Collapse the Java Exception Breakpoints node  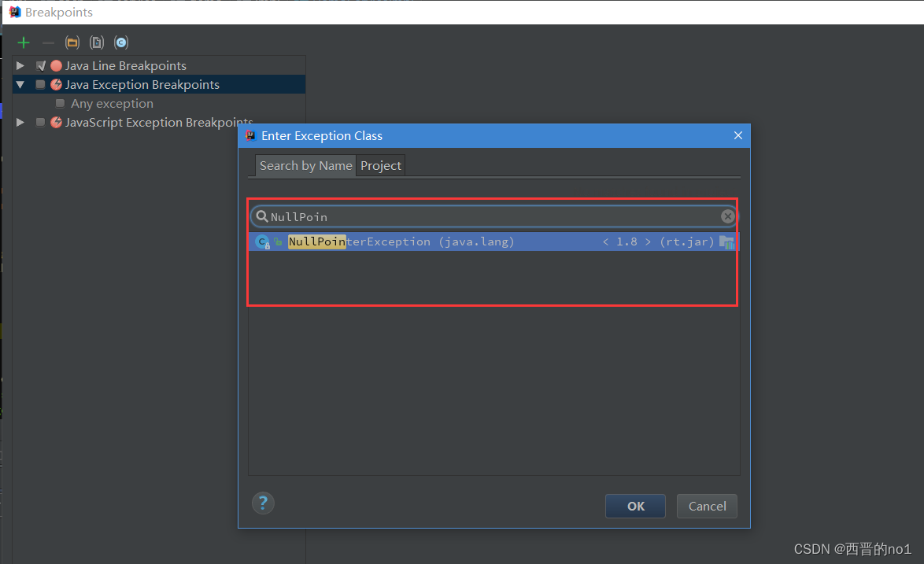(x=20, y=85)
